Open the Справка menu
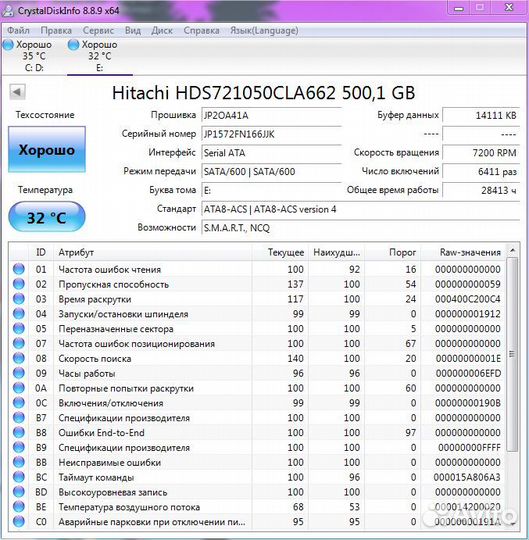 click(201, 31)
